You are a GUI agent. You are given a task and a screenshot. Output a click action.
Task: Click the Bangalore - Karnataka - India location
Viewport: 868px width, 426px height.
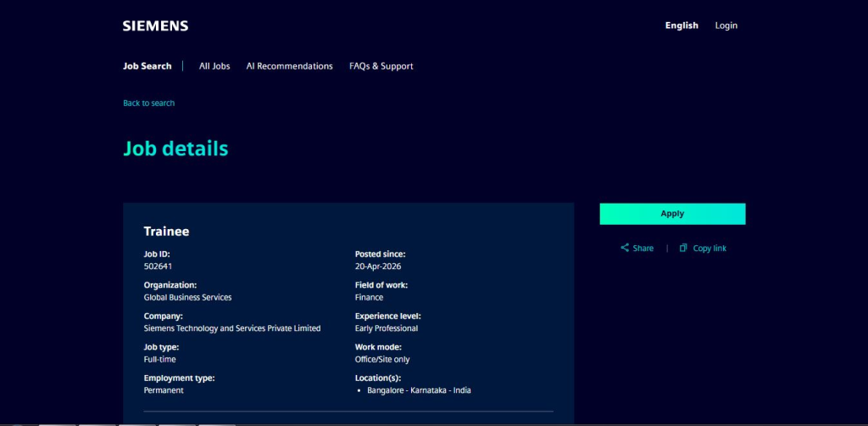tap(419, 390)
